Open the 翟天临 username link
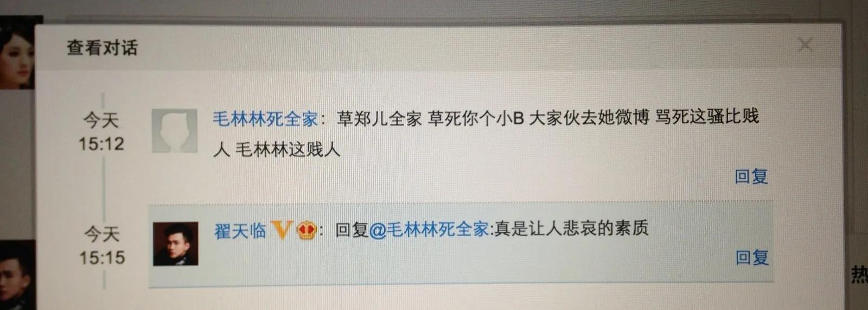The image size is (868, 310). coord(240,231)
